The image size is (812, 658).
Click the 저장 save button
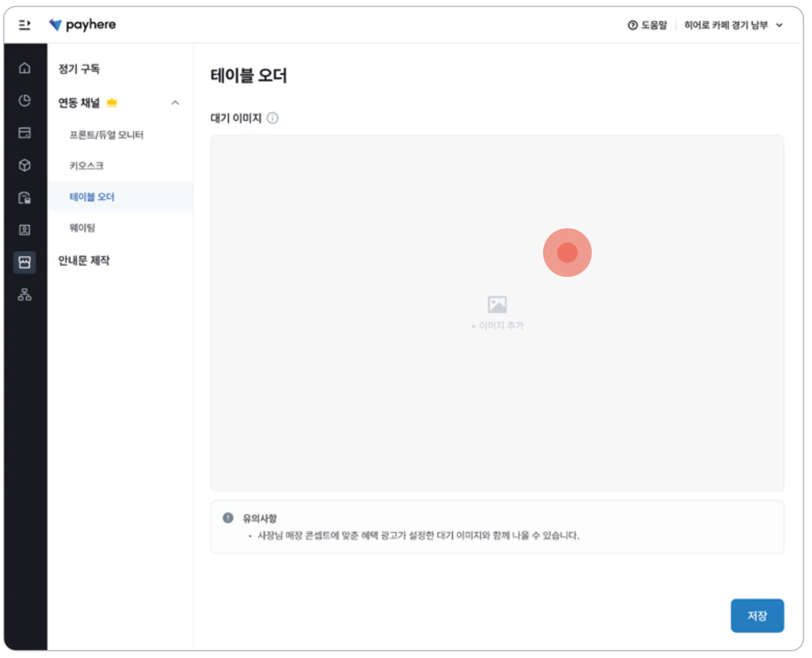coord(757,615)
